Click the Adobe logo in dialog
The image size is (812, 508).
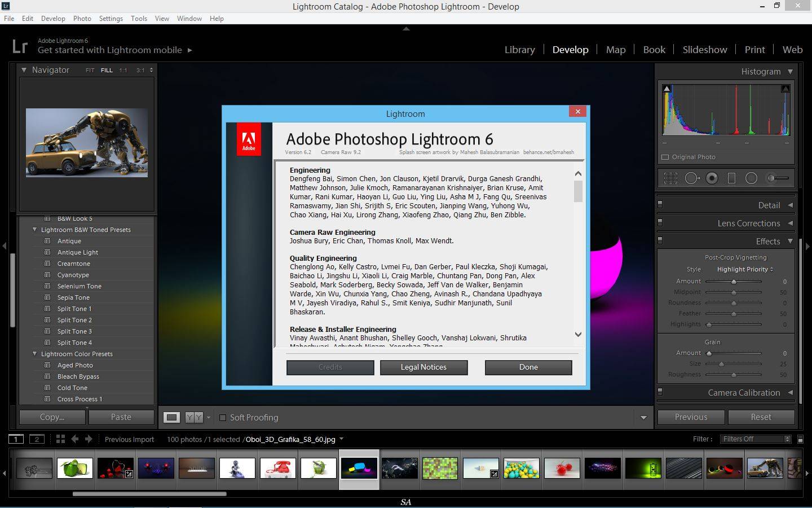(x=249, y=139)
